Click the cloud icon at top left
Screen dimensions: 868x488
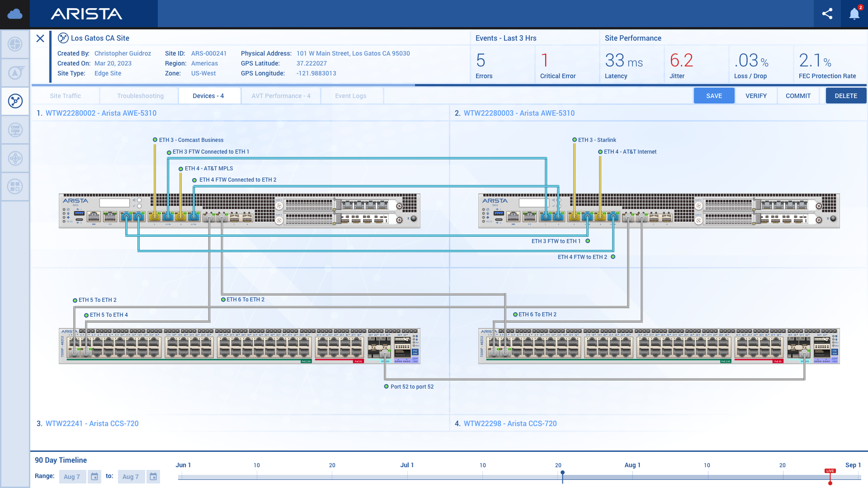[15, 14]
